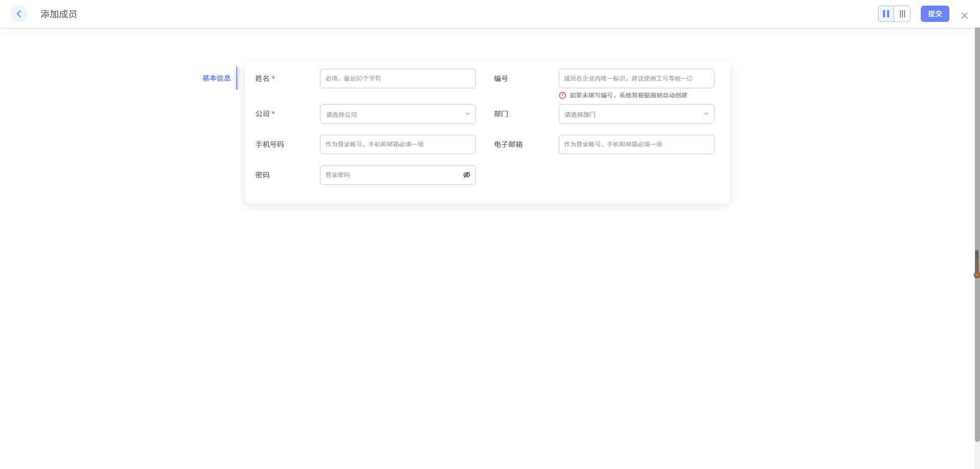Switch to two-column form layout

(886, 14)
